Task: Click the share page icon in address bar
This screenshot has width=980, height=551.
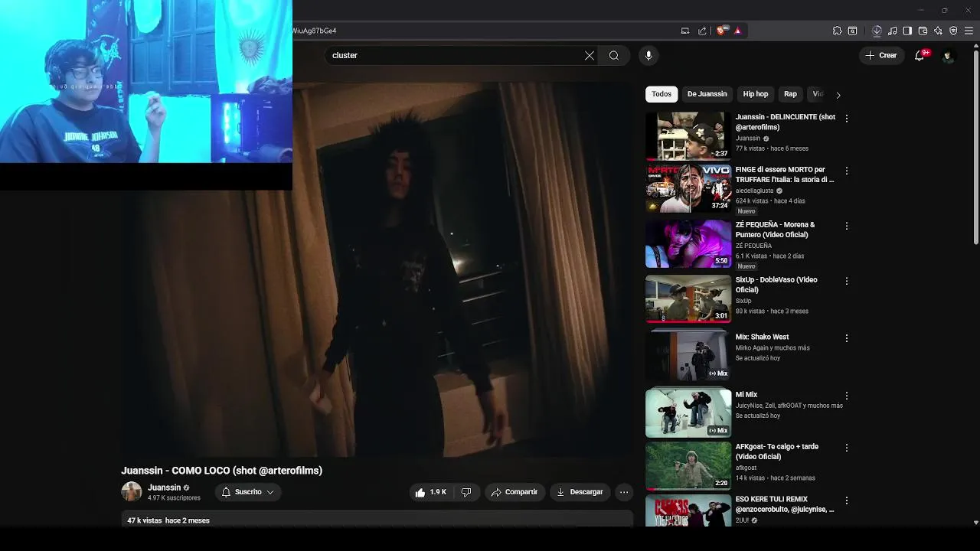Action: (702, 31)
